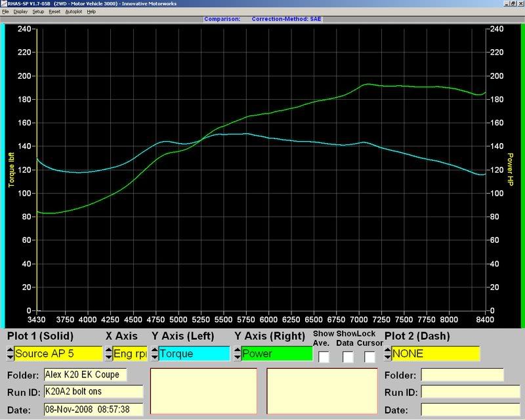Click the Y Axis (Right) heading
This screenshot has width=525, height=420.
point(270,336)
